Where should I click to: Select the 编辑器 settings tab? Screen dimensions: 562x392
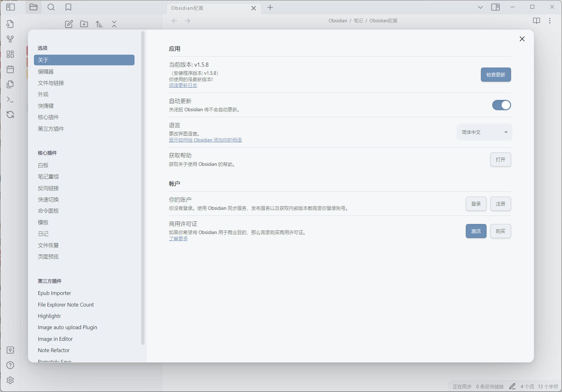(x=84, y=72)
